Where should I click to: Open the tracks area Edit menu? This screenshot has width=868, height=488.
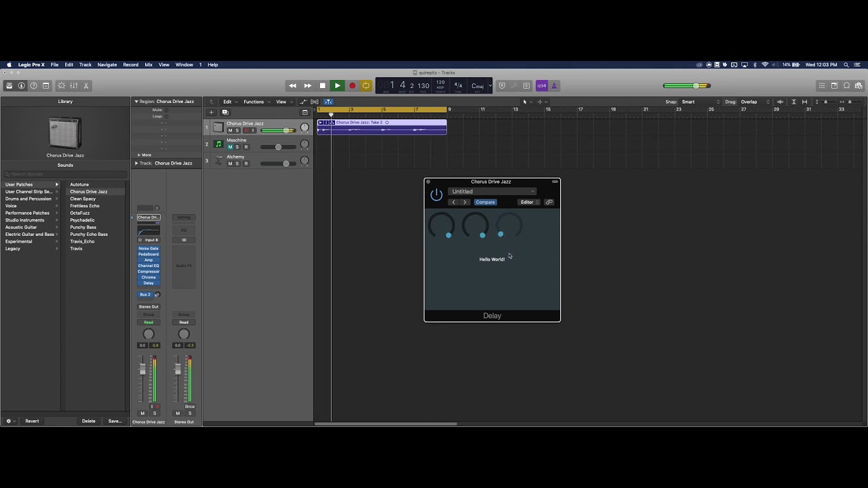(230, 102)
